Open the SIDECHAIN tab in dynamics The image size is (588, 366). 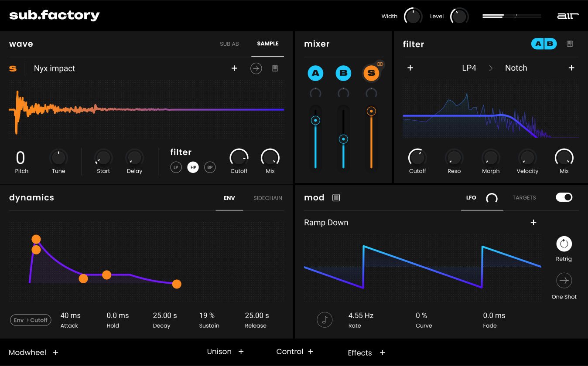pos(267,198)
